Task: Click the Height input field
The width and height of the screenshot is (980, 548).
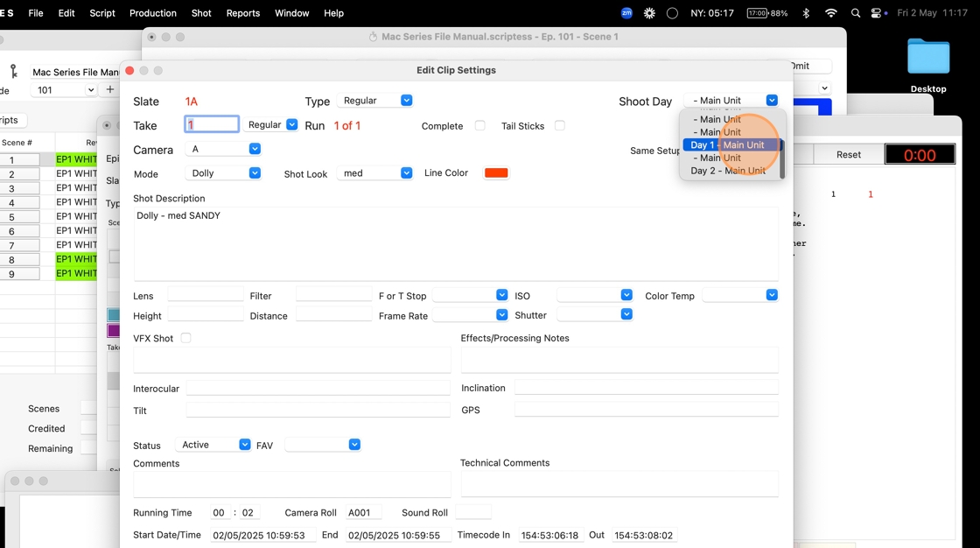Action: click(206, 314)
